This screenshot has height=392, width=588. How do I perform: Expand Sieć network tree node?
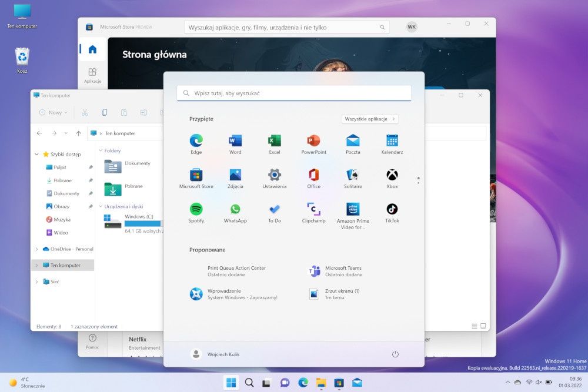click(36, 282)
